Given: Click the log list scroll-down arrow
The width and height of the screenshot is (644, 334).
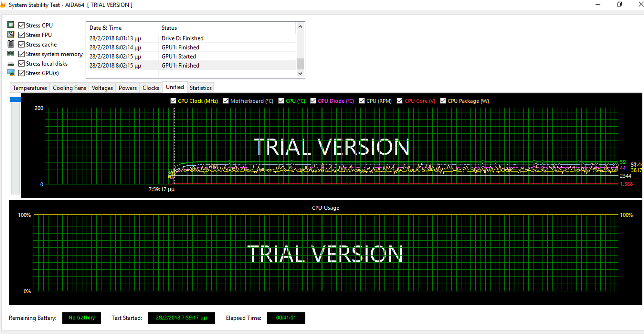Looking at the screenshot, I should click(300, 73).
